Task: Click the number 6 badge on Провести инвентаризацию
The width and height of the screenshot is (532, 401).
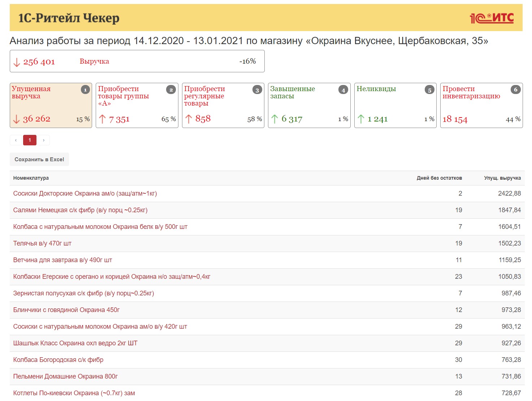Action: [516, 89]
